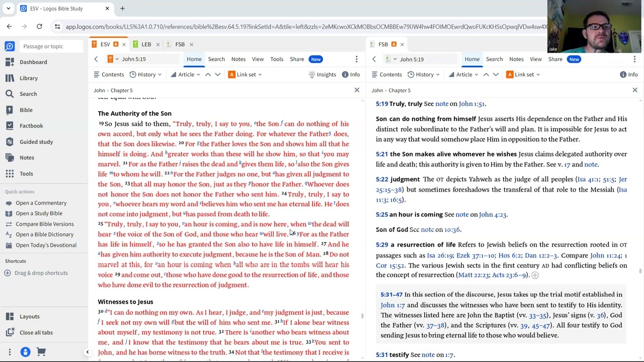Close FSB breadcrumb bar with X

click(x=635, y=90)
